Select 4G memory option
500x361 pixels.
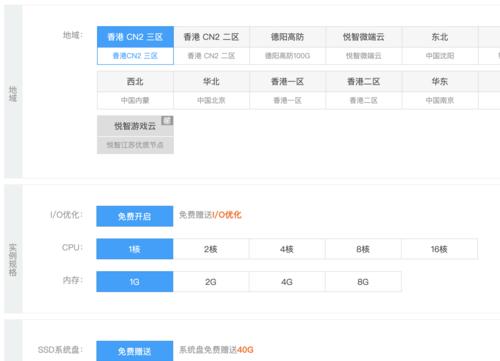287,282
